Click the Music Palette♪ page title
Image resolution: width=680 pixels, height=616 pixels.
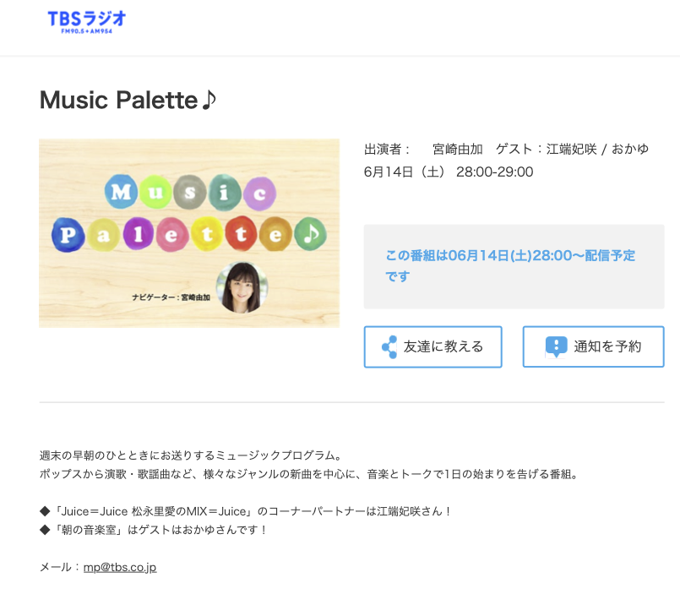click(x=128, y=100)
